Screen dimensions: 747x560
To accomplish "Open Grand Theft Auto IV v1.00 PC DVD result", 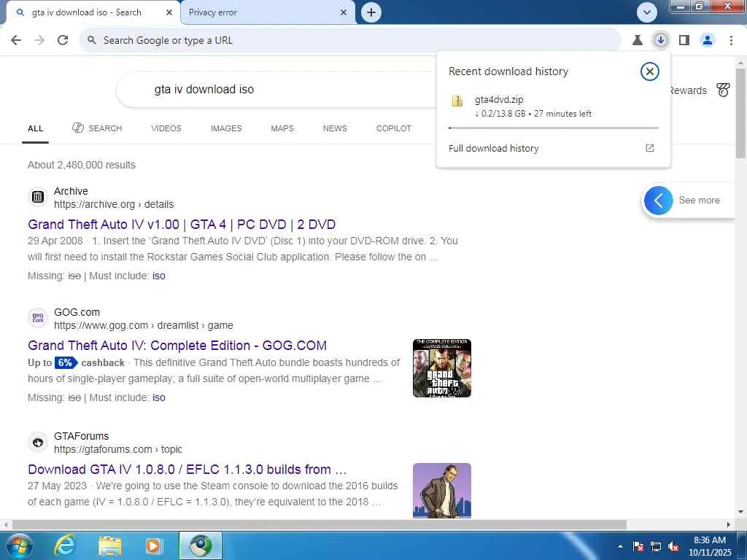I will click(x=182, y=225).
